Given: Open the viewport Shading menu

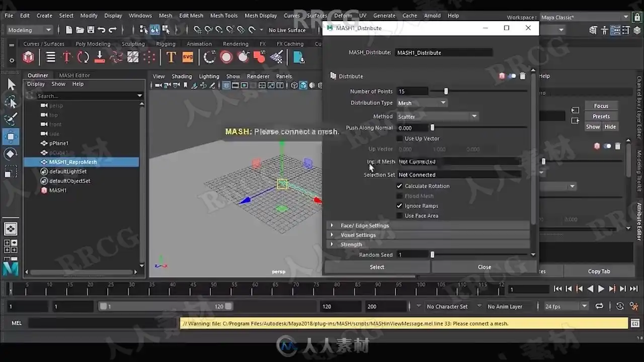Looking at the screenshot, I should click(x=182, y=76).
